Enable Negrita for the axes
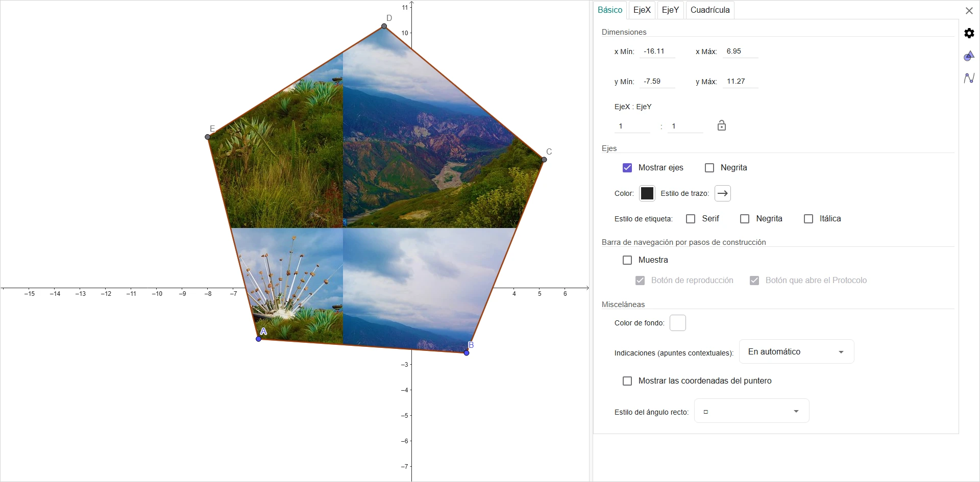 click(709, 168)
